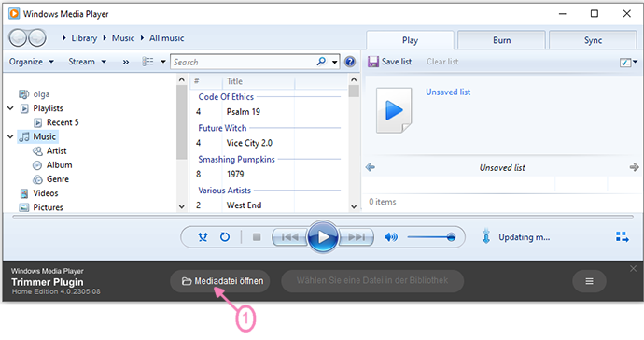The width and height of the screenshot is (644, 340).
Task: Click the track list scroll down arrow
Action: (354, 206)
